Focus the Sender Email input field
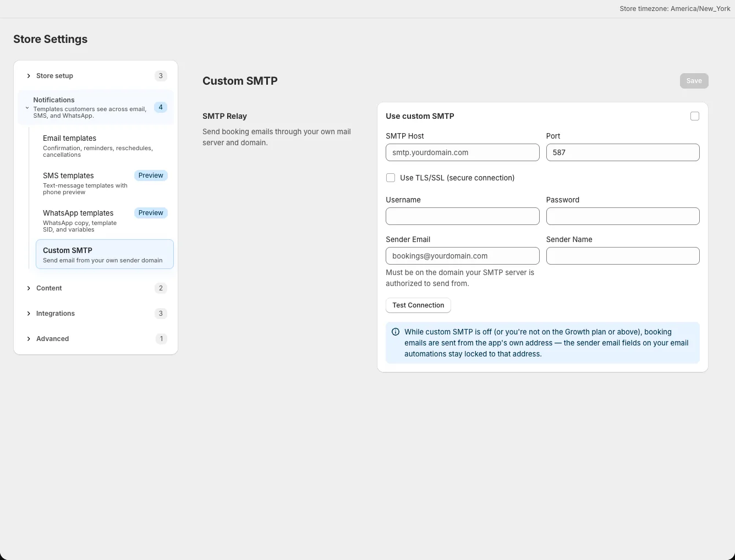This screenshot has height=560, width=735. coord(463,256)
